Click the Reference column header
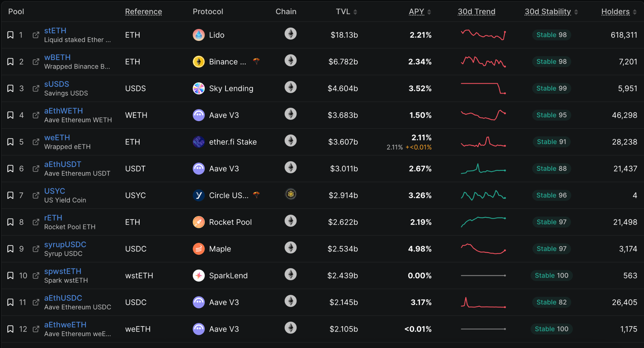Viewport: 644px width, 348px height. coord(143,12)
